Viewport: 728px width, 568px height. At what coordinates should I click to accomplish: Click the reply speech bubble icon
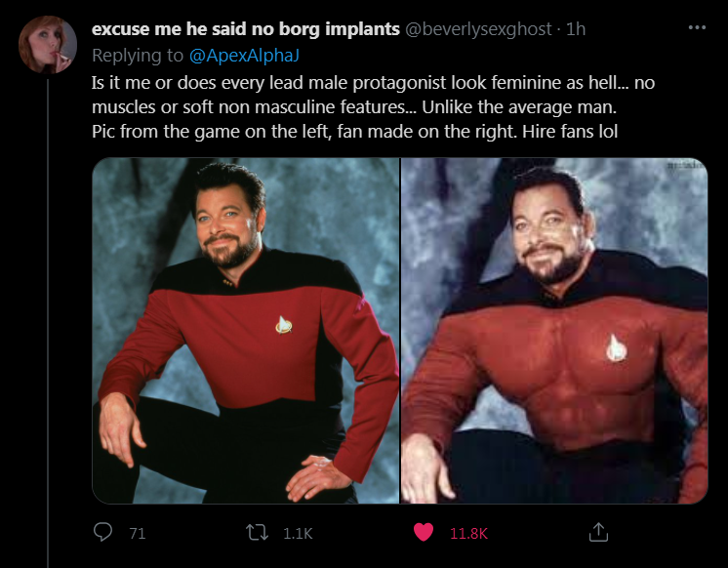pyautogui.click(x=104, y=533)
